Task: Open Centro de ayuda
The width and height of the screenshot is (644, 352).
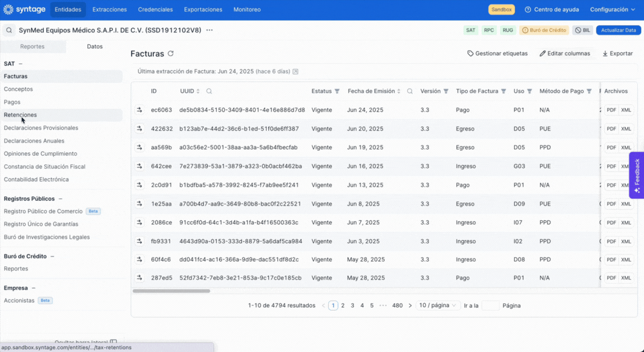Action: click(552, 10)
